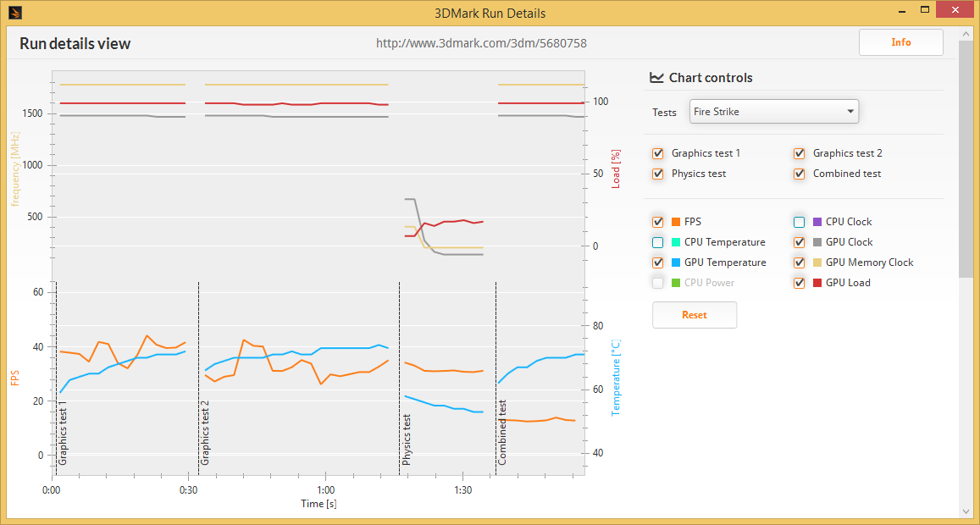The width and height of the screenshot is (980, 525).
Task: Click the teal CPU Temperature color swatch
Action: click(676, 242)
